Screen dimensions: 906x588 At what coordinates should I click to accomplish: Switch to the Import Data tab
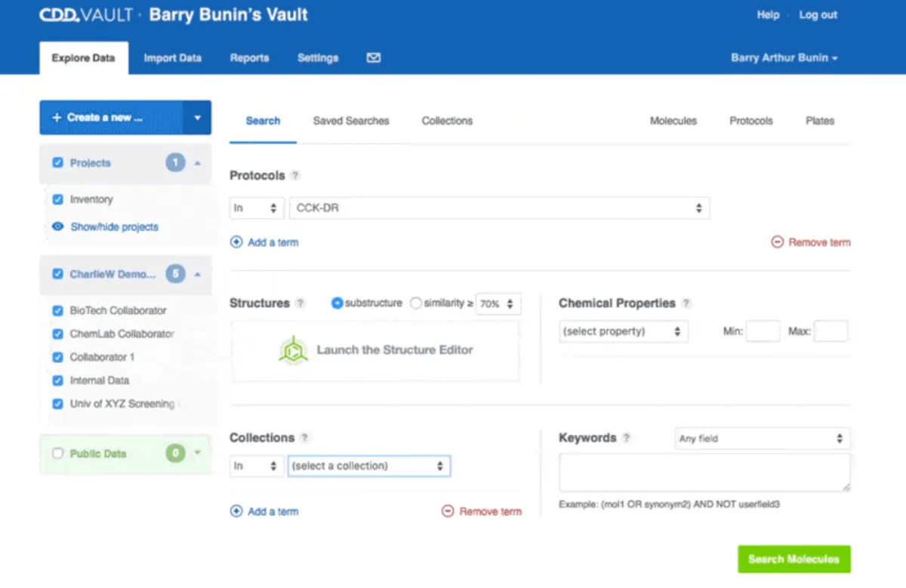click(172, 58)
